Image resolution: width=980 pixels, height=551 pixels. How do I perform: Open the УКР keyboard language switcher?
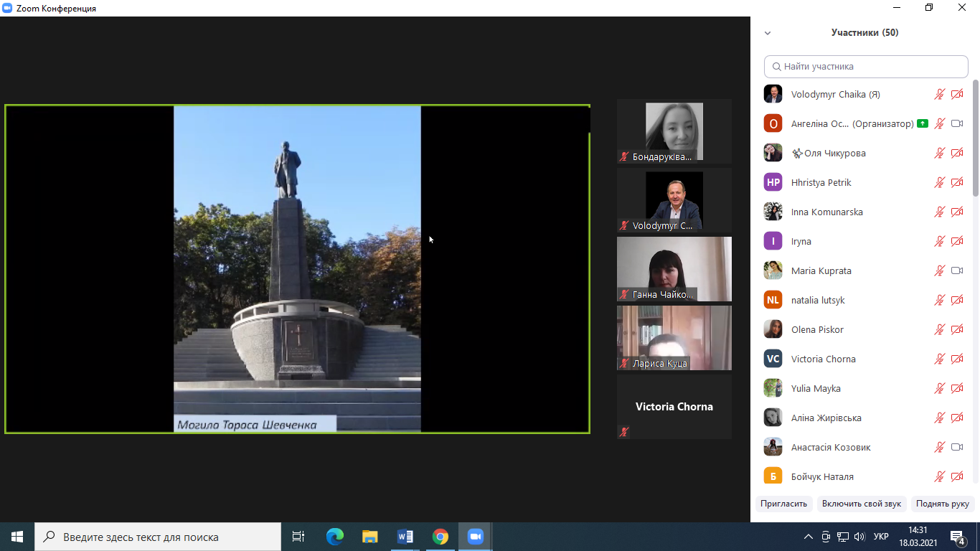pyautogui.click(x=881, y=537)
